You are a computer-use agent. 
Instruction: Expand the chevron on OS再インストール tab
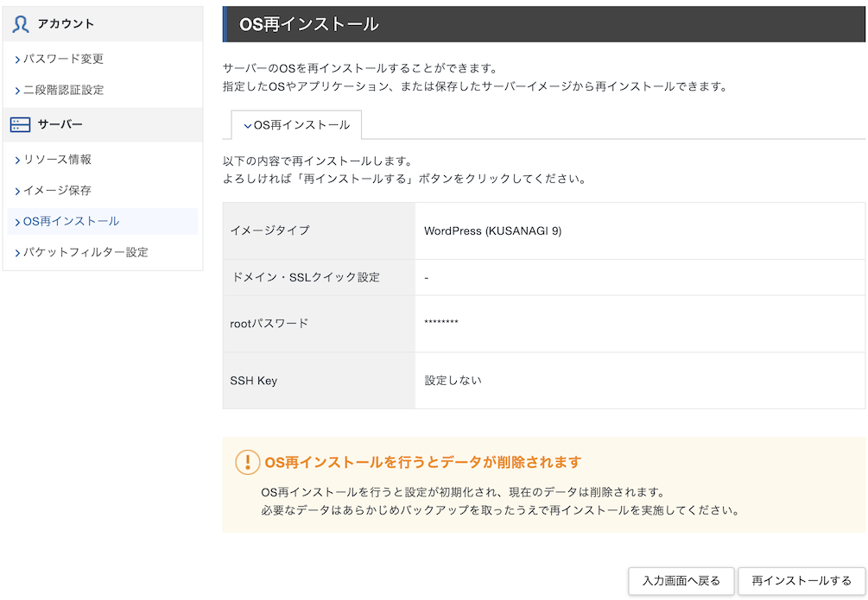[x=248, y=126]
